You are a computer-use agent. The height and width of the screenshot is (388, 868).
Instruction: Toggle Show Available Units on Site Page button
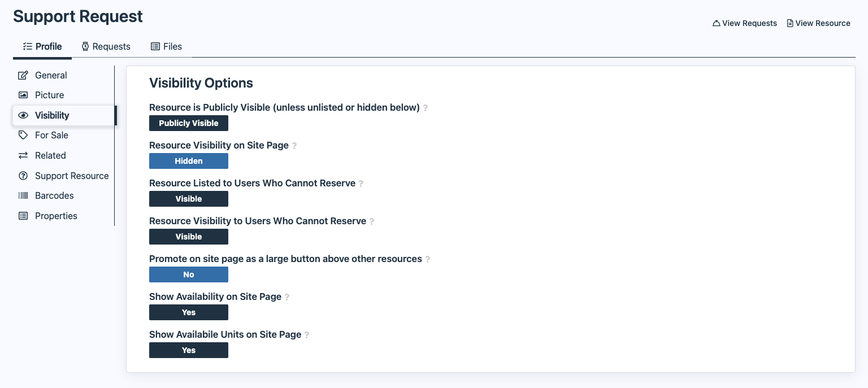click(x=189, y=350)
